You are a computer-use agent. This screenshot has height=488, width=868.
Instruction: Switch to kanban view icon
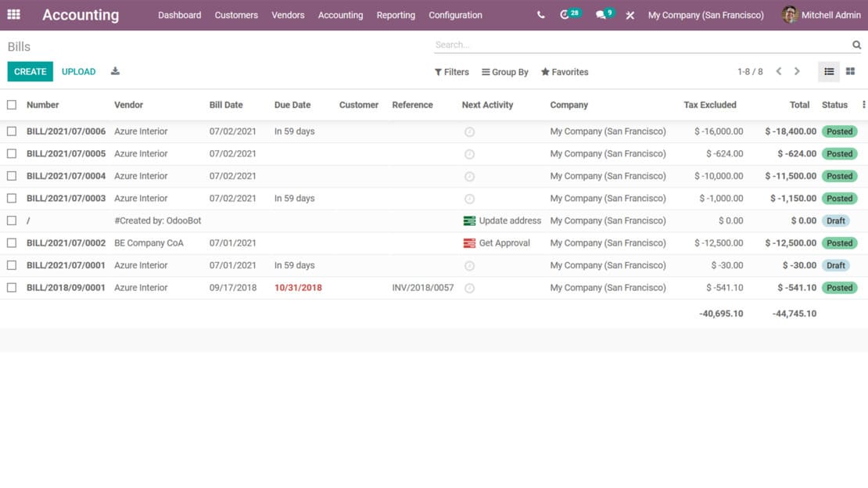click(850, 72)
